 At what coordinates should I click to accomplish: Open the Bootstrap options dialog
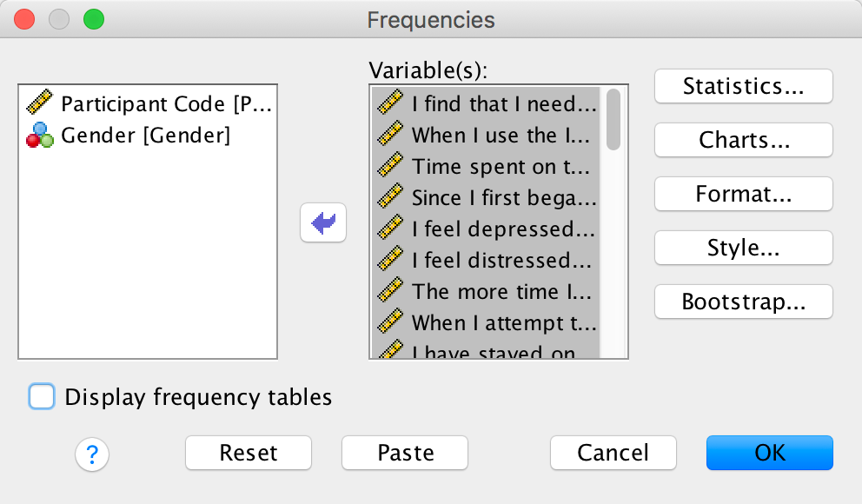click(x=743, y=302)
